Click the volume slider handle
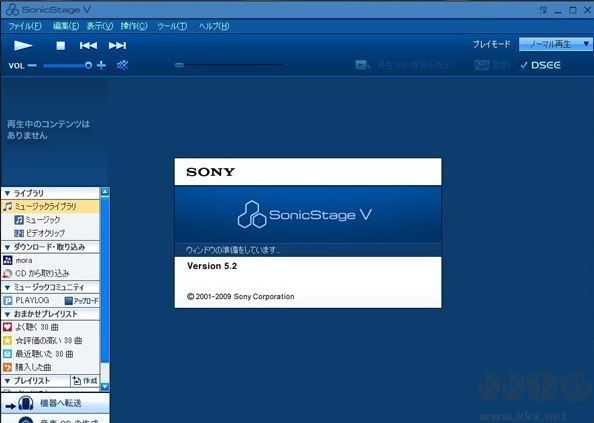This screenshot has height=423, width=594. [x=88, y=66]
